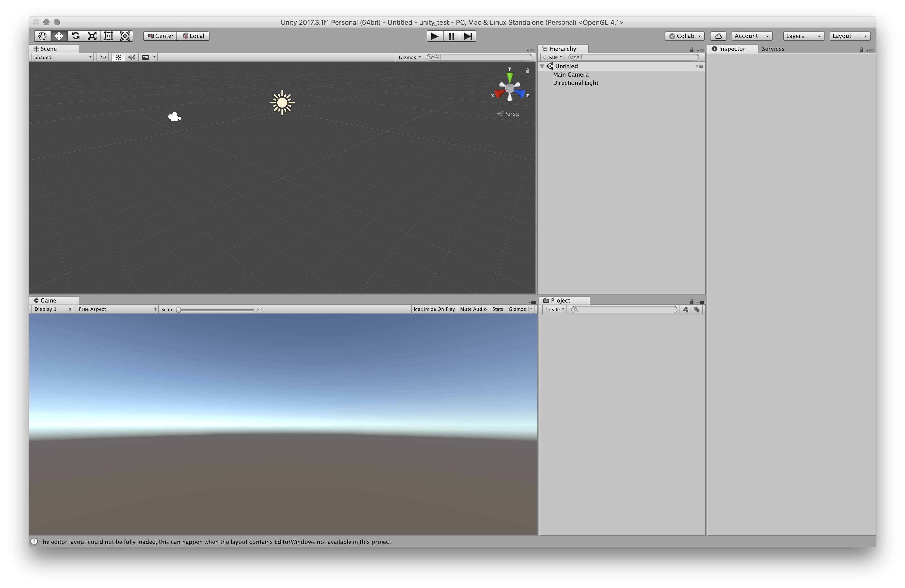
Task: Select the Rotate tool
Action: (76, 36)
